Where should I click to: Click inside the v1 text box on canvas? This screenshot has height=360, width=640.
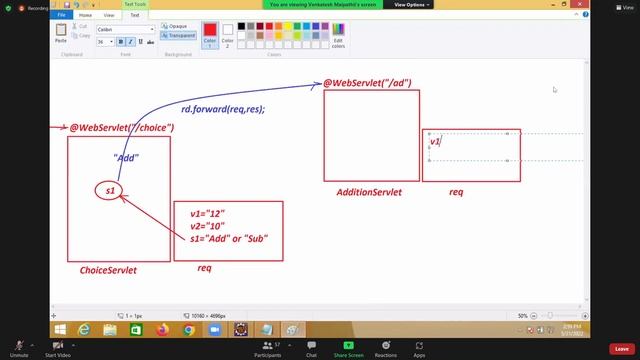469,147
